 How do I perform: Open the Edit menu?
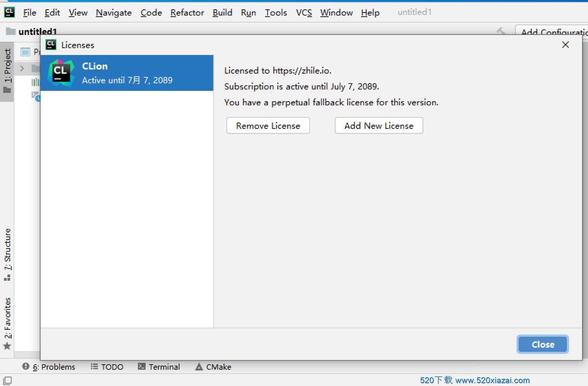click(52, 12)
